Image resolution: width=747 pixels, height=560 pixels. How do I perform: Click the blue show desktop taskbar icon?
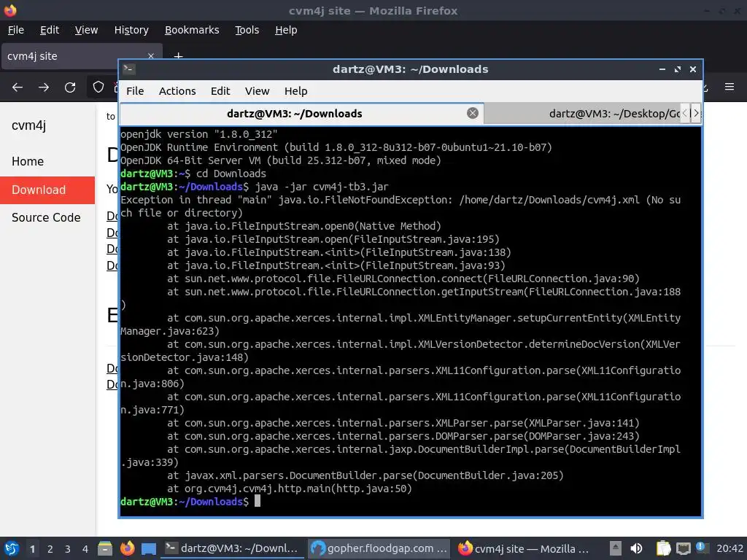pos(149,548)
